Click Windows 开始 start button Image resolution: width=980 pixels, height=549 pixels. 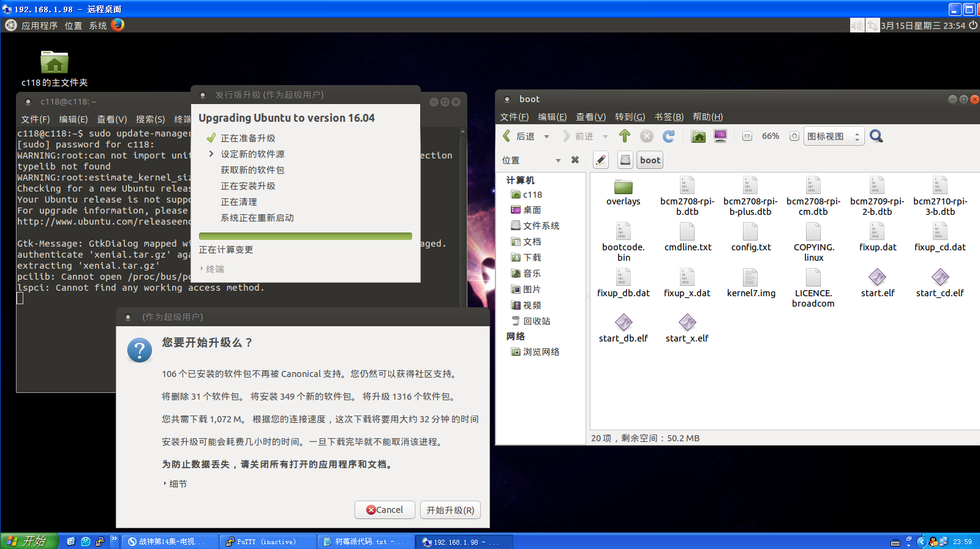29,541
